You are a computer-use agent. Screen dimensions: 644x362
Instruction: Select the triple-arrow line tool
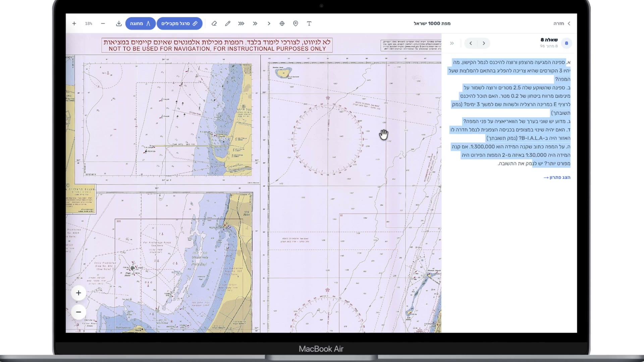coord(241,23)
